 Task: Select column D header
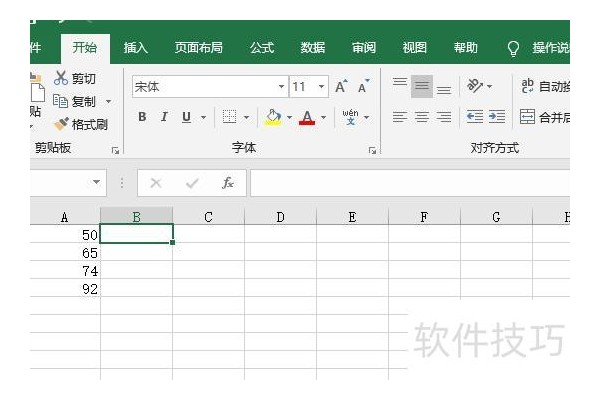[x=280, y=217]
